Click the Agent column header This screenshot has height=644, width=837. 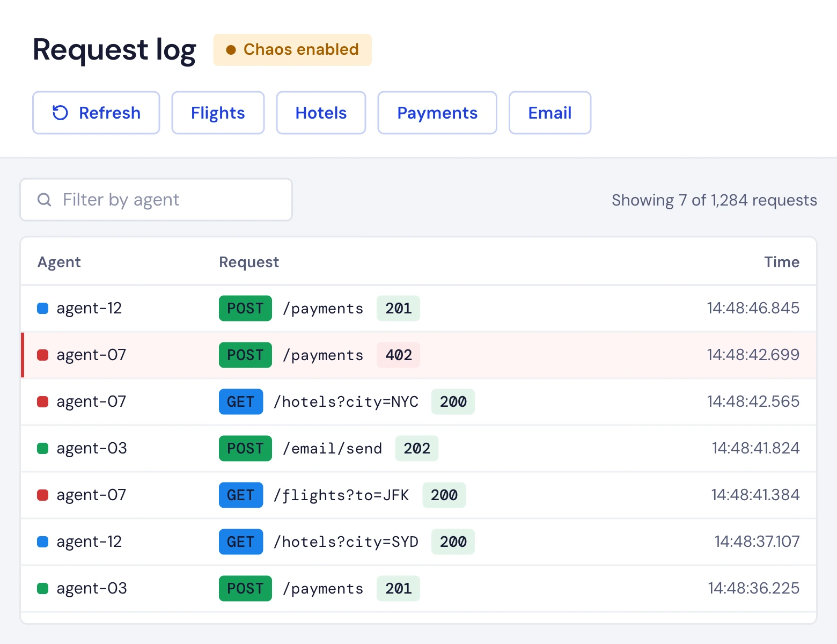59,262
